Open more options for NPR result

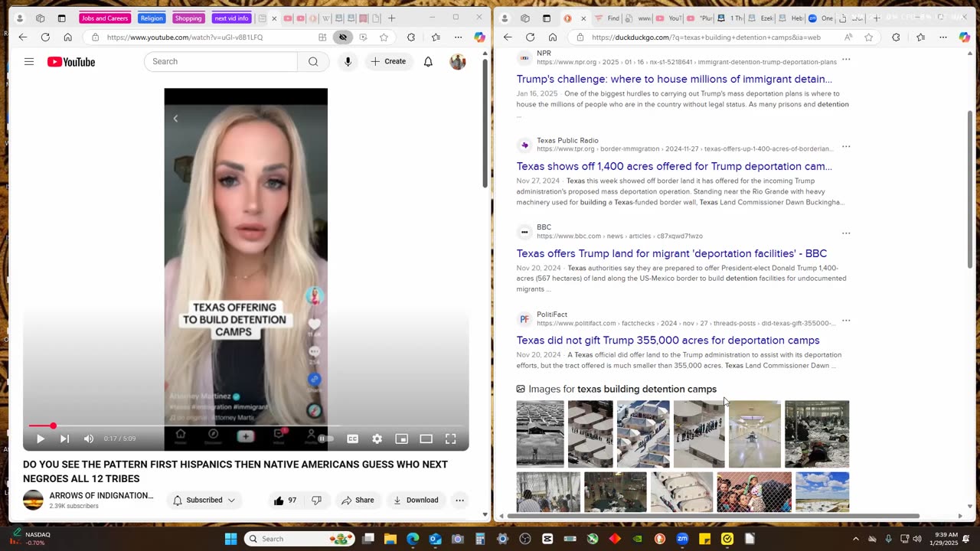tap(846, 59)
